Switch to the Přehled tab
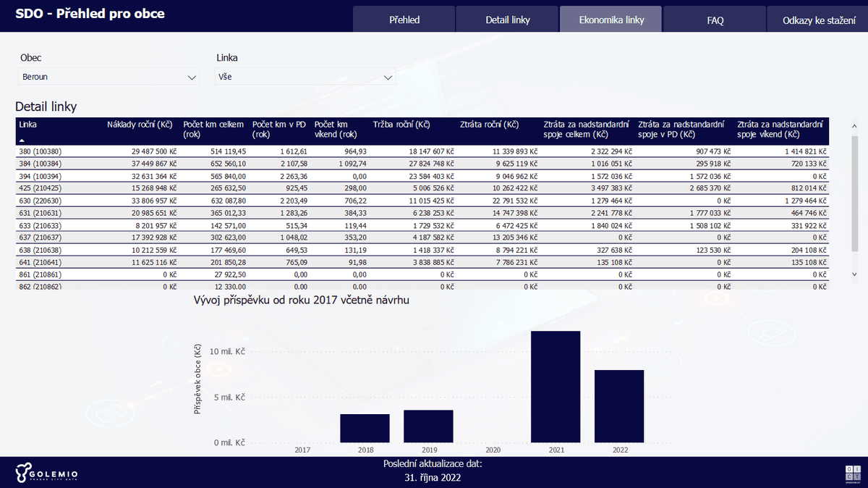 404,20
